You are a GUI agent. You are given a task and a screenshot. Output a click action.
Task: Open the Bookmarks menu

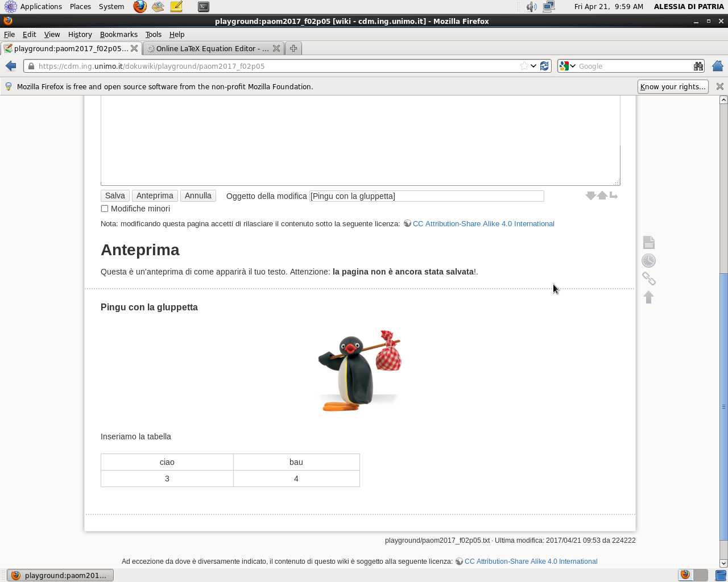(x=118, y=34)
